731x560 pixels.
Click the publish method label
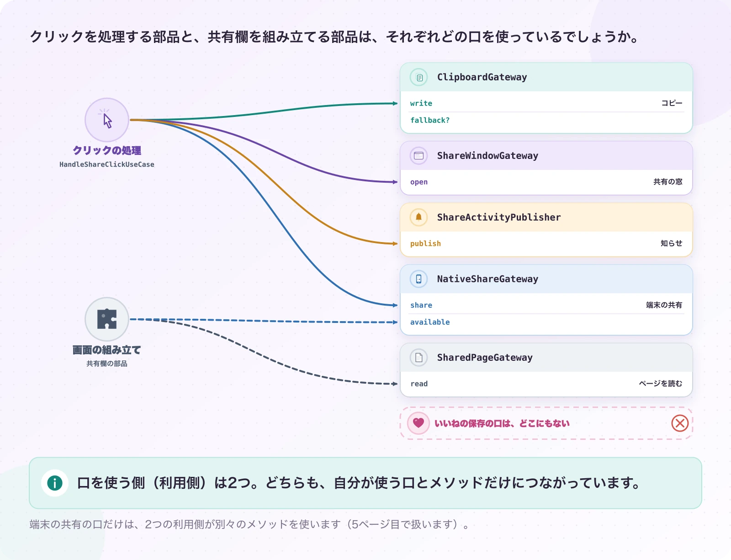pyautogui.click(x=425, y=243)
